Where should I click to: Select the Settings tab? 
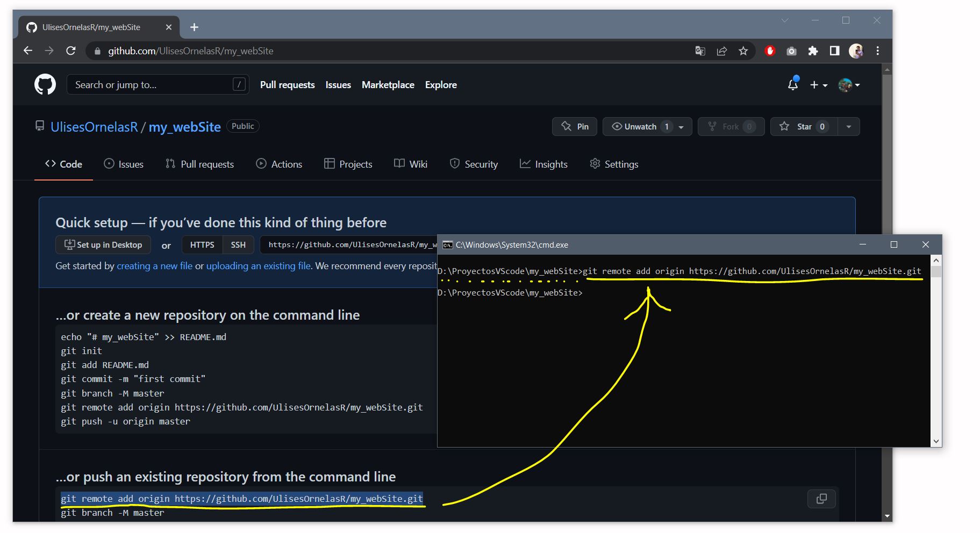[614, 164]
